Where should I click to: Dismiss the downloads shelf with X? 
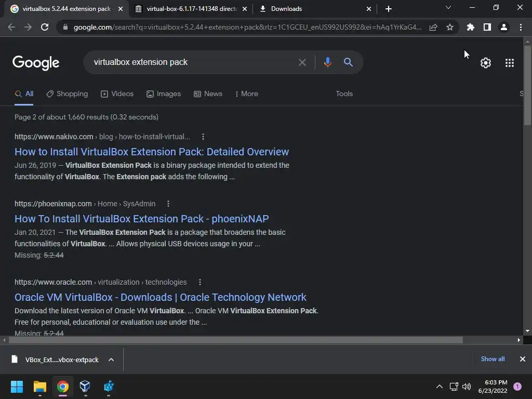(x=523, y=359)
